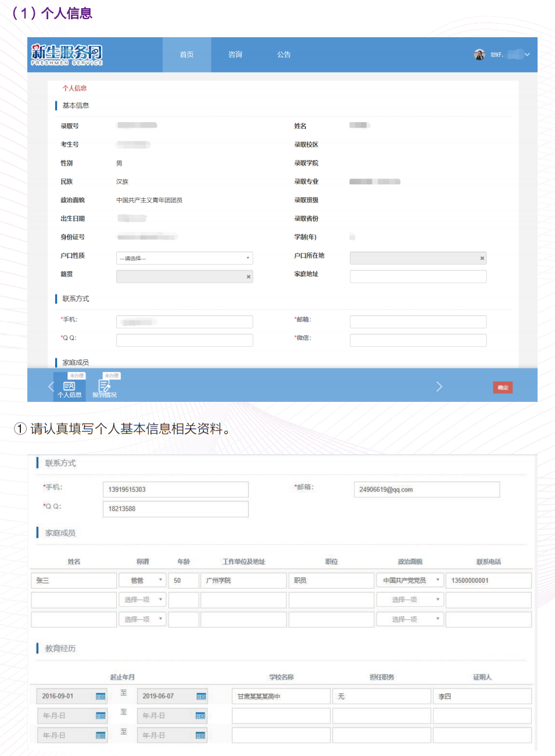Switch to the 咨询 tab

click(235, 54)
